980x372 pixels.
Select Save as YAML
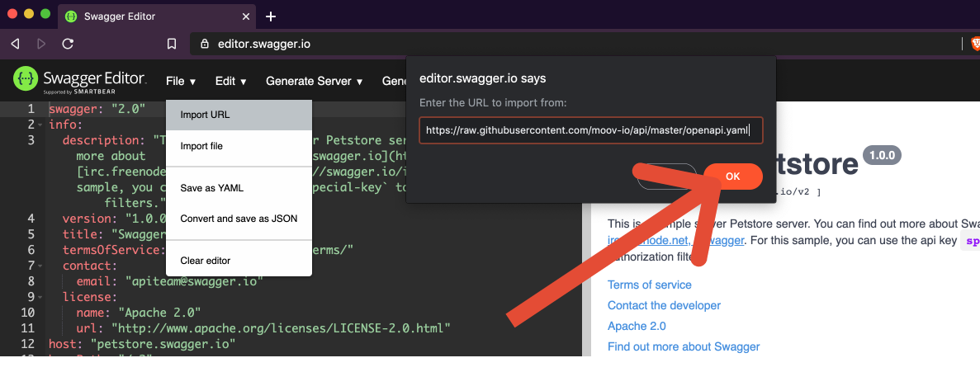(239, 188)
